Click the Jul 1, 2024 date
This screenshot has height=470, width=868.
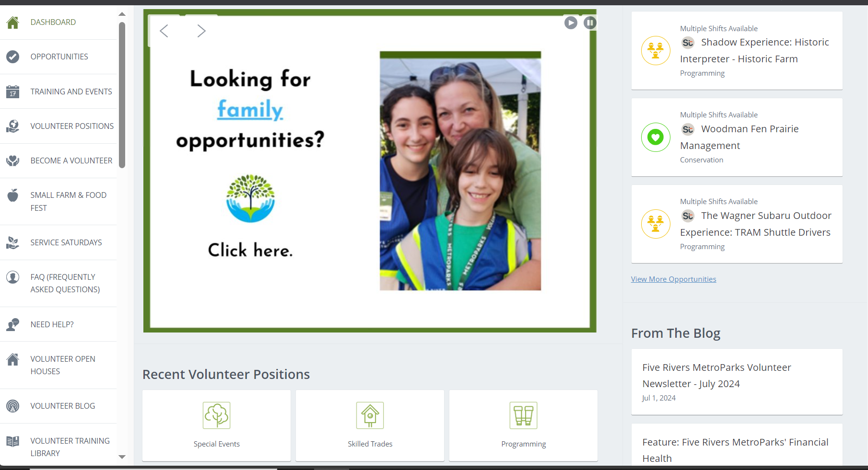tap(659, 398)
